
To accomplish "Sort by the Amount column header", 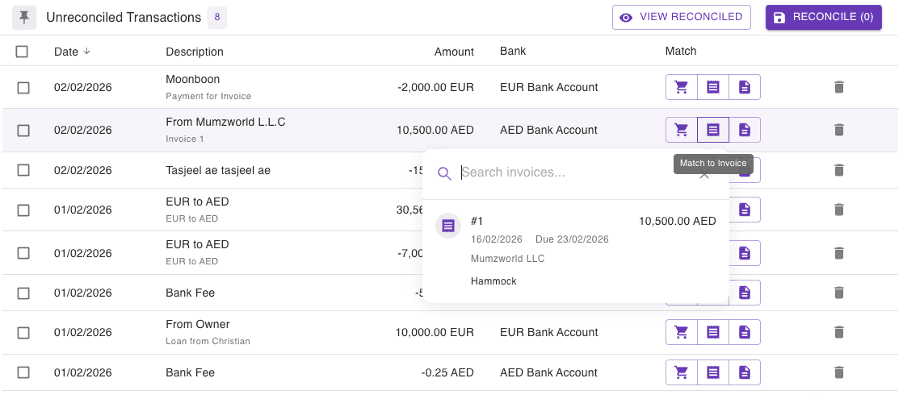I will point(454,52).
